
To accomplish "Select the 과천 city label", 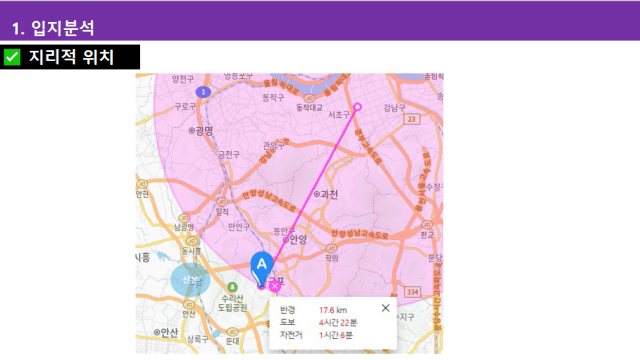I will (x=326, y=194).
